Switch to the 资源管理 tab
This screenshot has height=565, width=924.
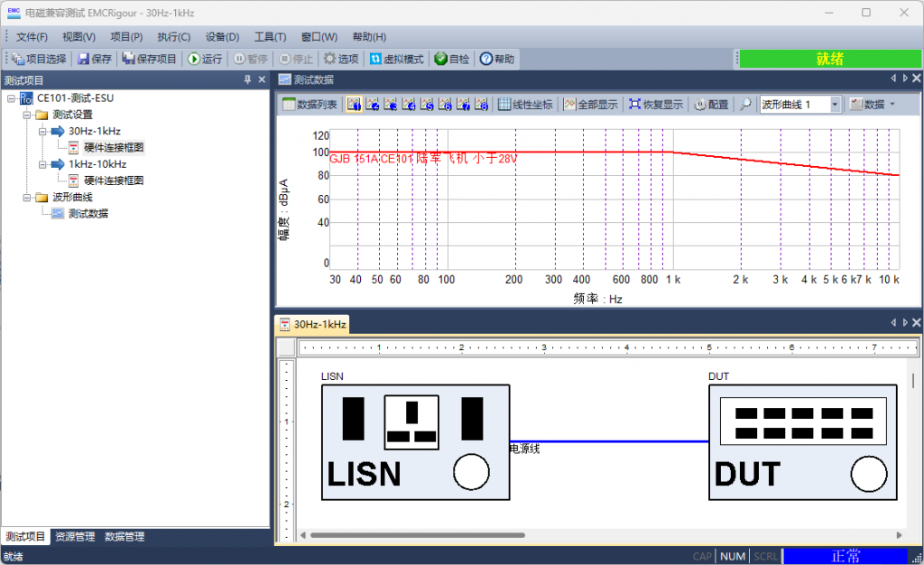75,537
